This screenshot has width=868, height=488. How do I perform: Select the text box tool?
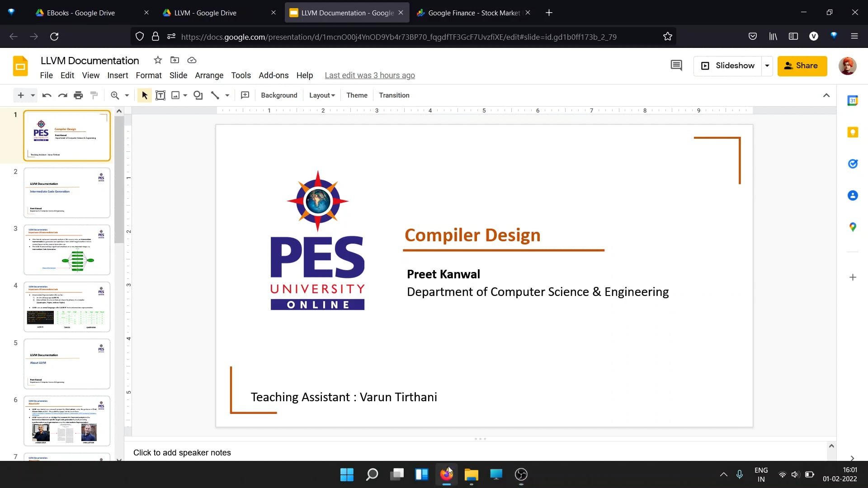(x=160, y=95)
